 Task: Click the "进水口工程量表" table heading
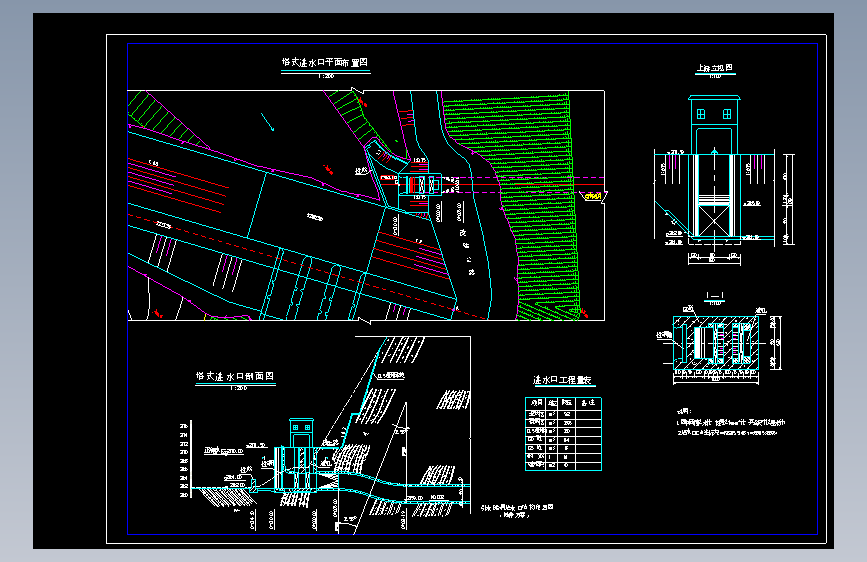point(562,380)
